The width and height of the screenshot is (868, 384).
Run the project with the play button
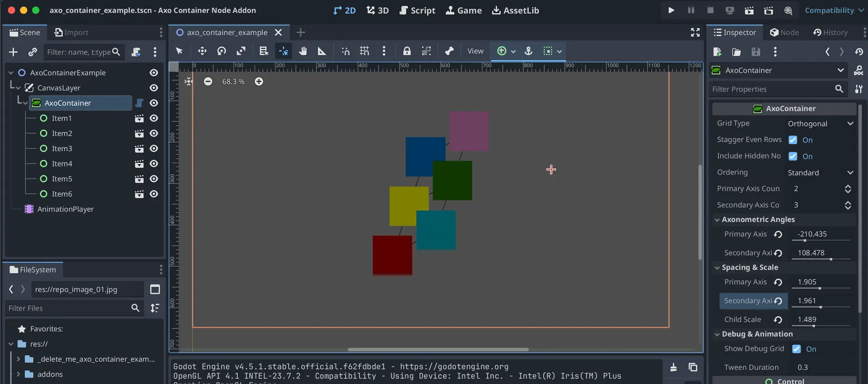(x=671, y=10)
